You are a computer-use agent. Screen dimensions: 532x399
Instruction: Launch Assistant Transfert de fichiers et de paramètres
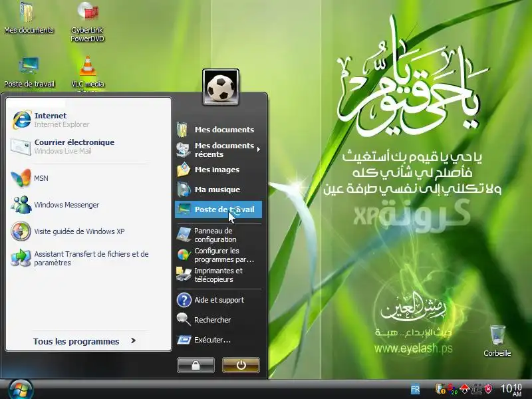coord(80,258)
